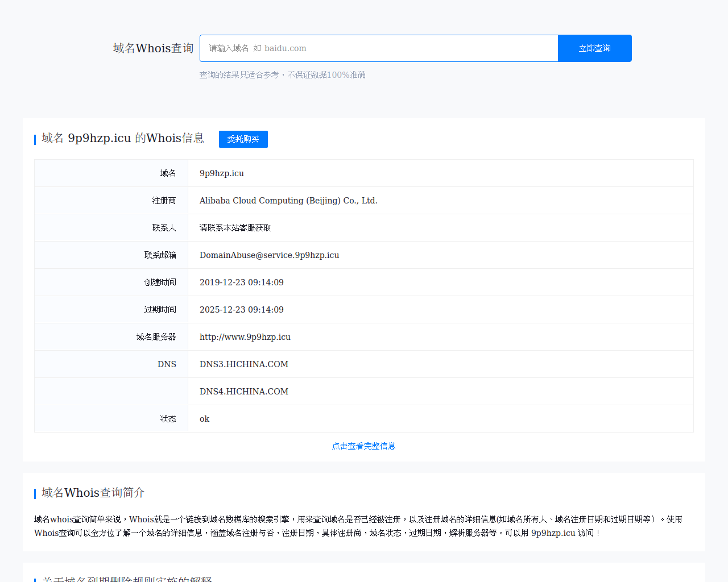This screenshot has width=728, height=582.
Task: Select the 过期时间 row label
Action: point(160,310)
